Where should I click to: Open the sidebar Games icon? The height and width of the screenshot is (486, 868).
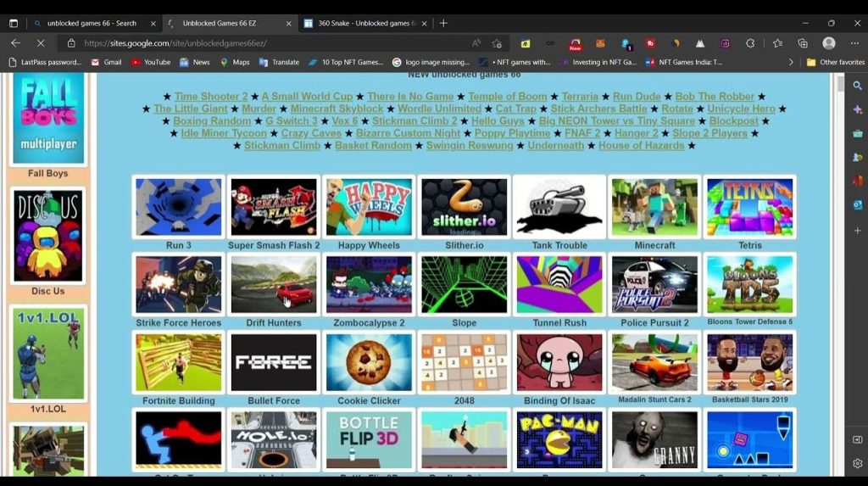(857, 158)
